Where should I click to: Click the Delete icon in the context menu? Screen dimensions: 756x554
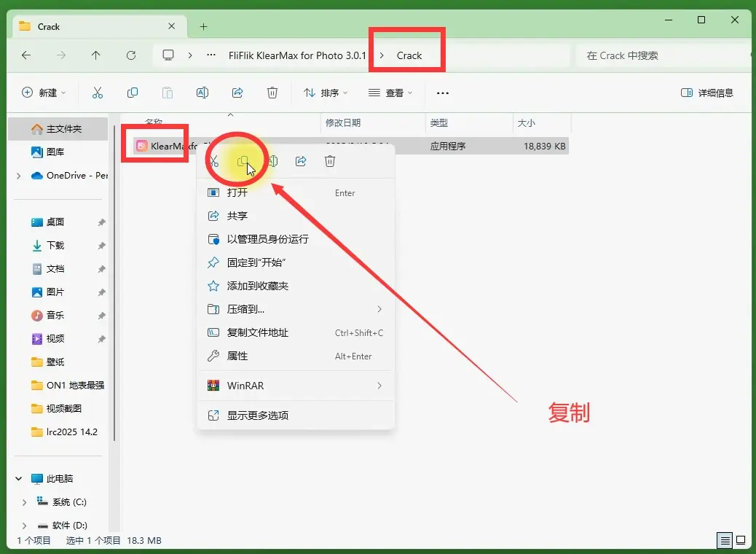coord(330,161)
